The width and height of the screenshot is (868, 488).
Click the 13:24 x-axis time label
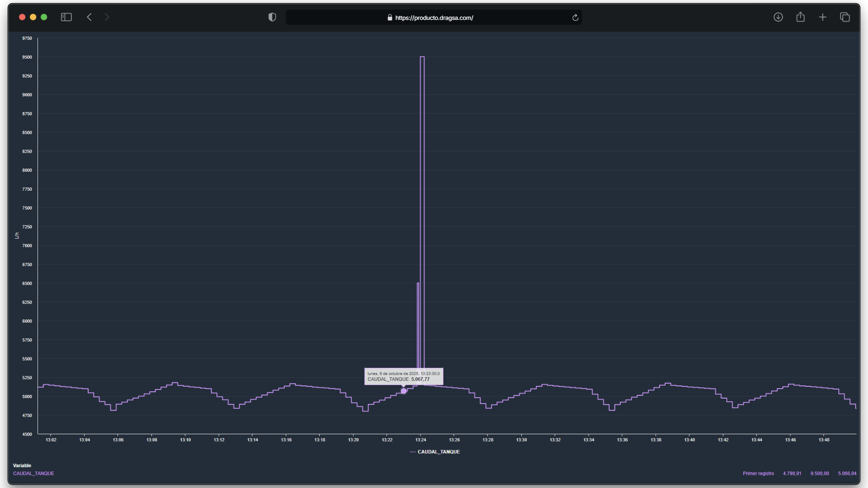point(420,440)
